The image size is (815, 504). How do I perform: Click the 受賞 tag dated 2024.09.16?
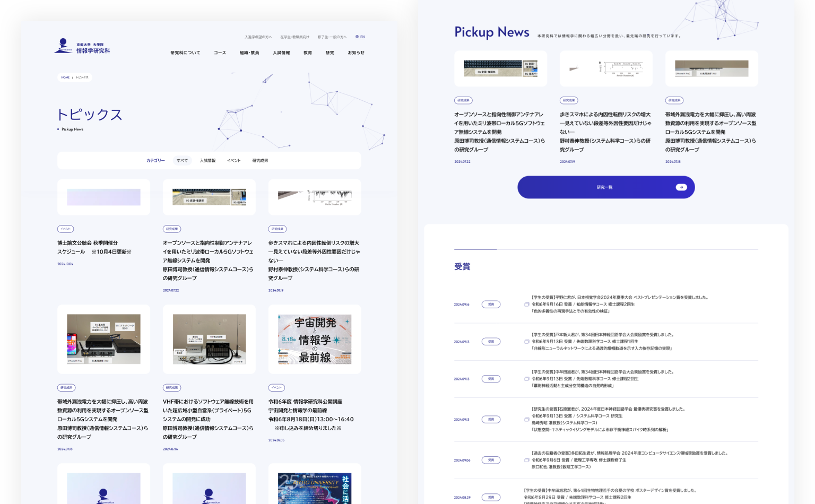(491, 305)
